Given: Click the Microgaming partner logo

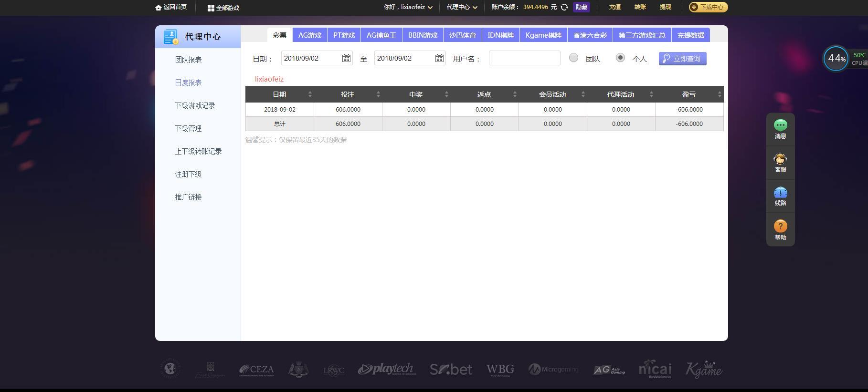Looking at the screenshot, I should coord(553,369).
